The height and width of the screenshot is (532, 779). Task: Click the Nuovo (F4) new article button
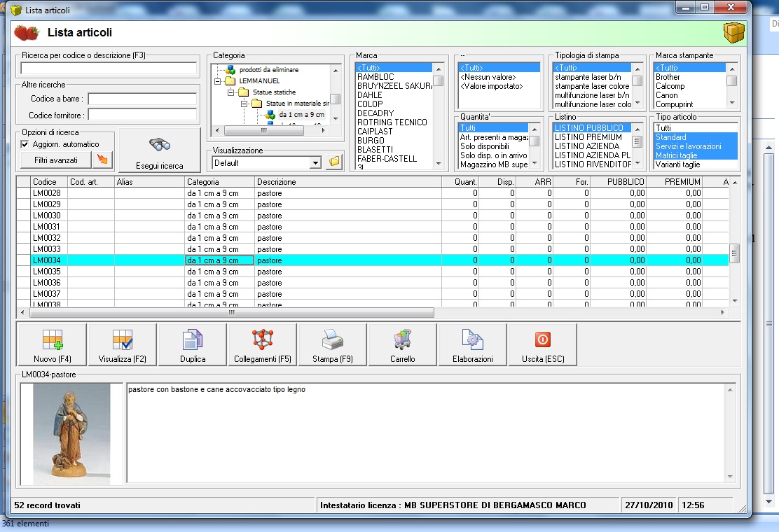click(52, 345)
